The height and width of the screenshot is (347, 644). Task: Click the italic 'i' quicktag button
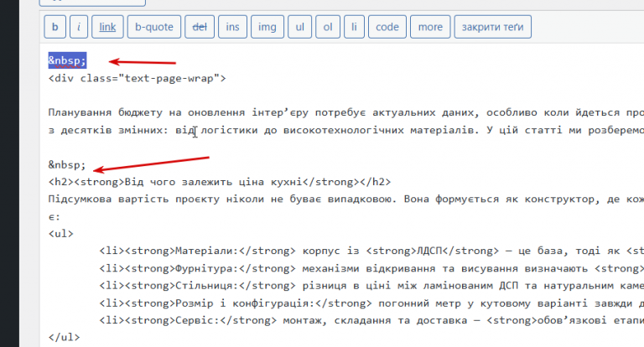(x=79, y=27)
